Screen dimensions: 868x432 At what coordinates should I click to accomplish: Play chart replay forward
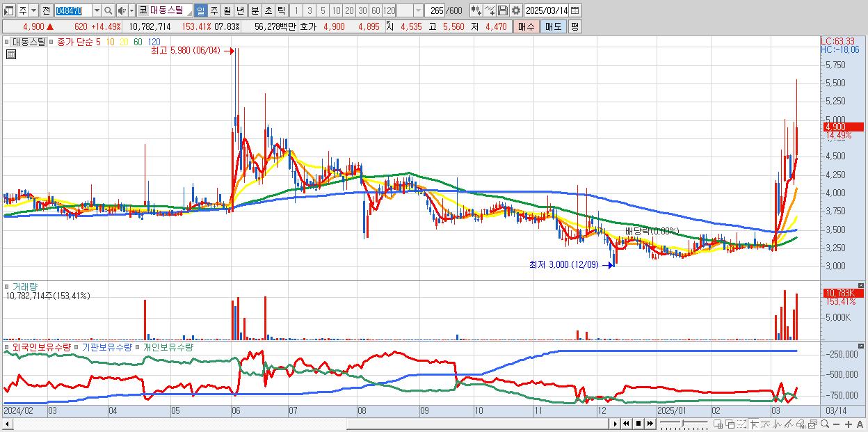tap(616, 424)
